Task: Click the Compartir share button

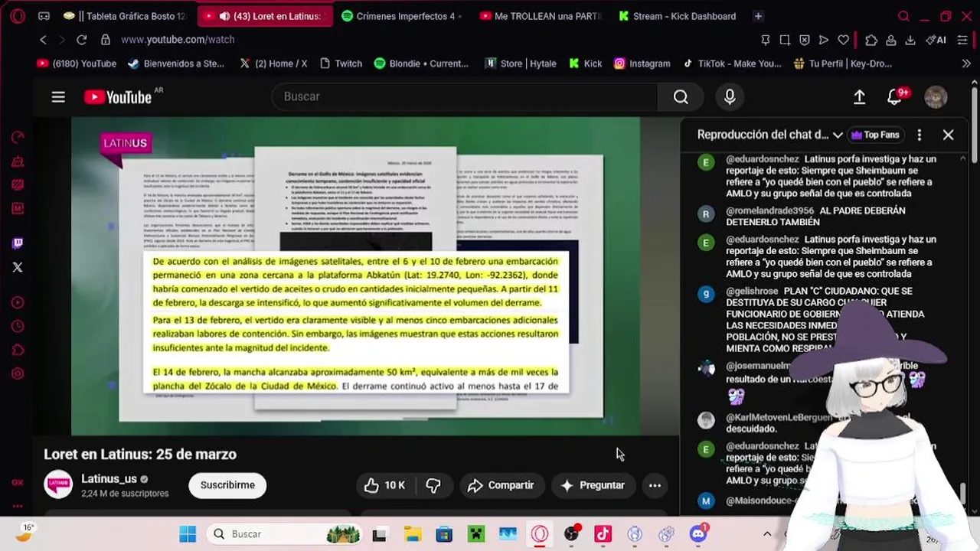Action: pos(501,485)
